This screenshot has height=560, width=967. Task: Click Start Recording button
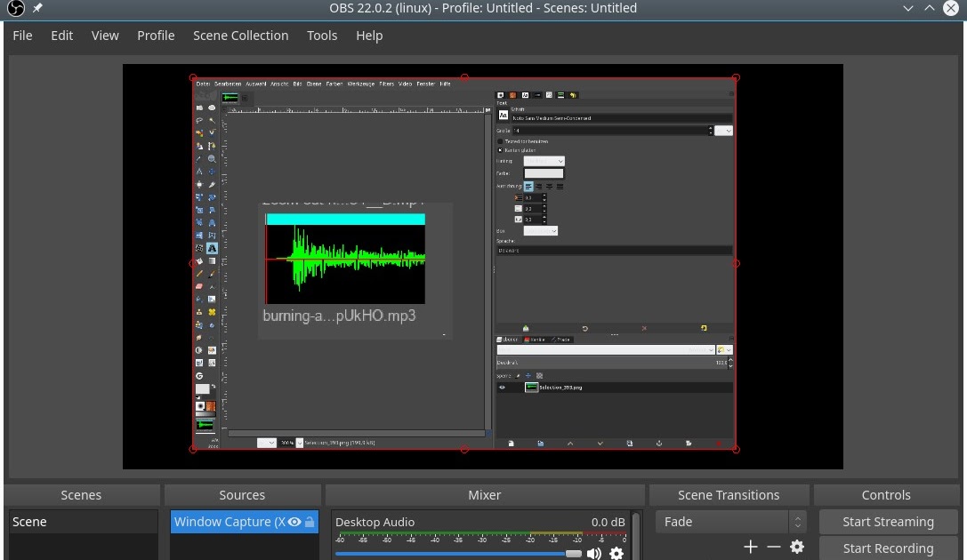click(888, 548)
